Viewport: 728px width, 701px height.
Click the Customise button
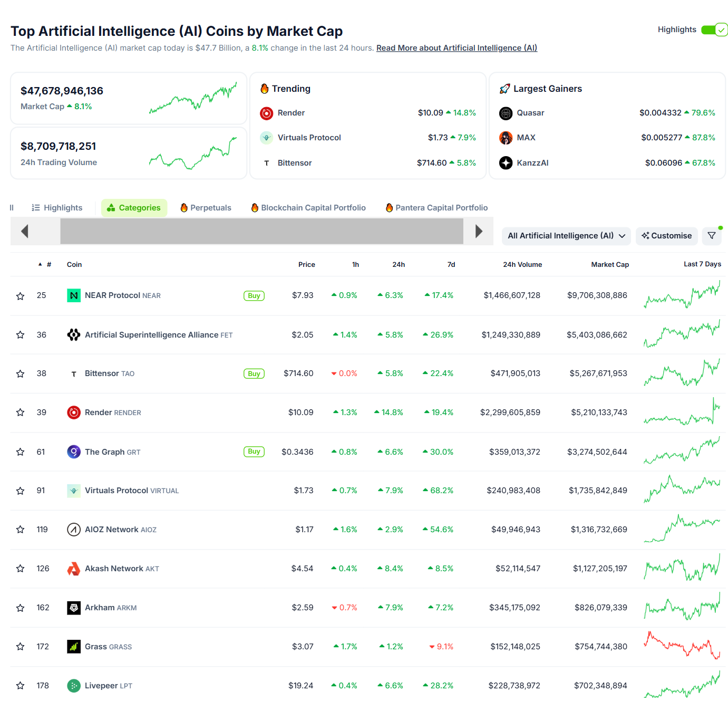pyautogui.click(x=667, y=236)
